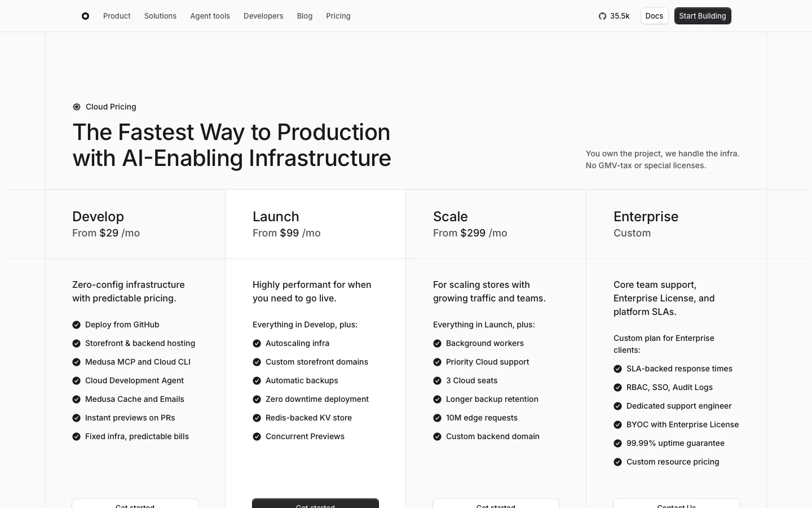This screenshot has height=508, width=812.
Task: Click the Scale plan heading
Action: click(451, 216)
